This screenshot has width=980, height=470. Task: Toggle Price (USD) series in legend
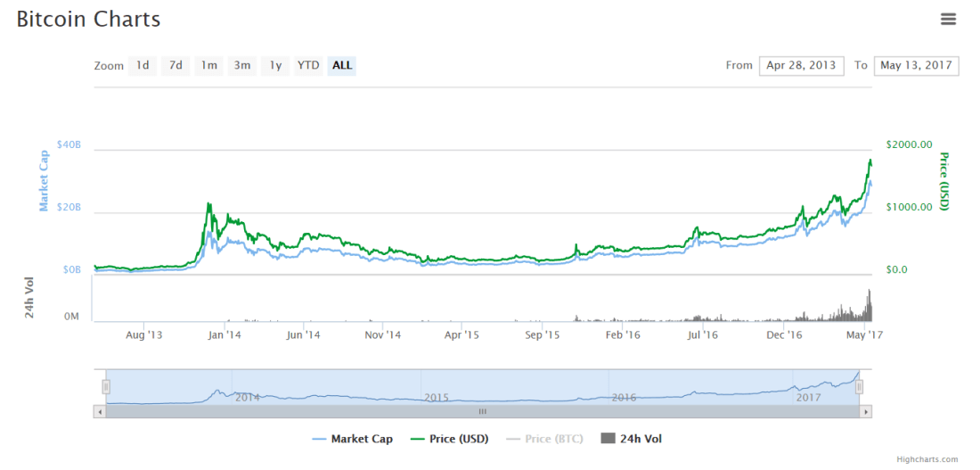click(x=449, y=439)
